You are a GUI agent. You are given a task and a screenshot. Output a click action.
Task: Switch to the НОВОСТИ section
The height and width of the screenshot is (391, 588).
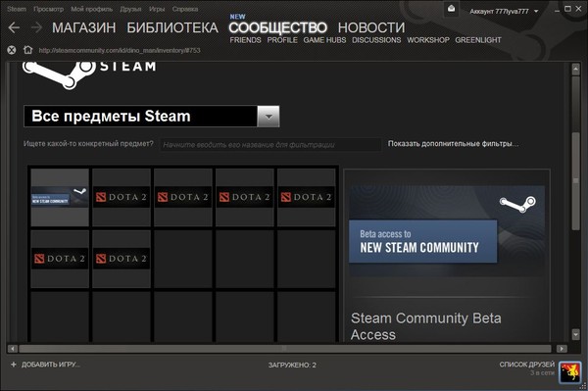(x=371, y=27)
